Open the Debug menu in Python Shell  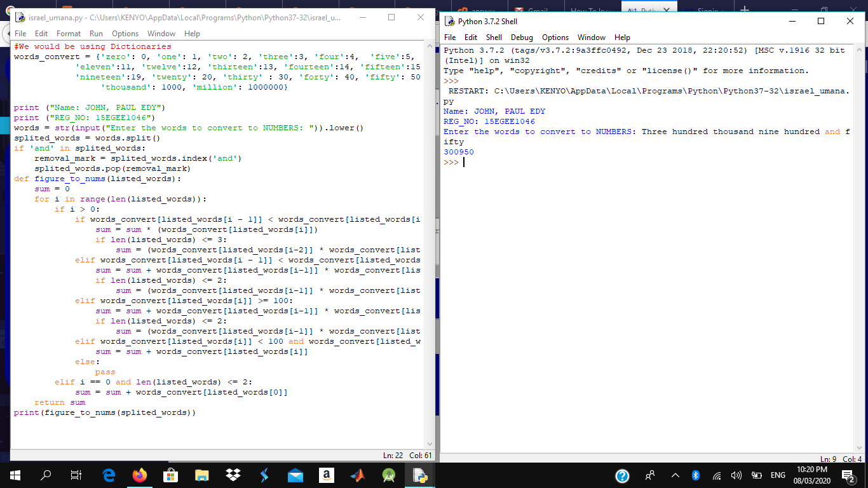(x=522, y=37)
